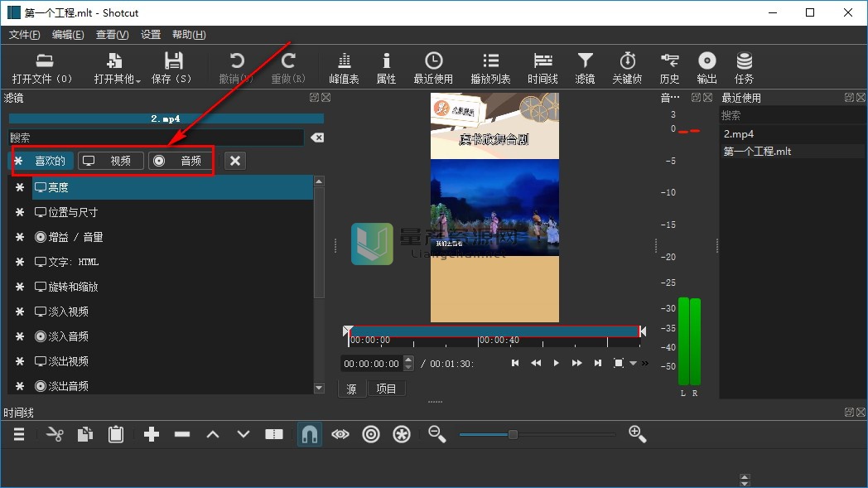Open the 关键帧 keyframes panel
The width and height of the screenshot is (868, 488).
click(627, 68)
